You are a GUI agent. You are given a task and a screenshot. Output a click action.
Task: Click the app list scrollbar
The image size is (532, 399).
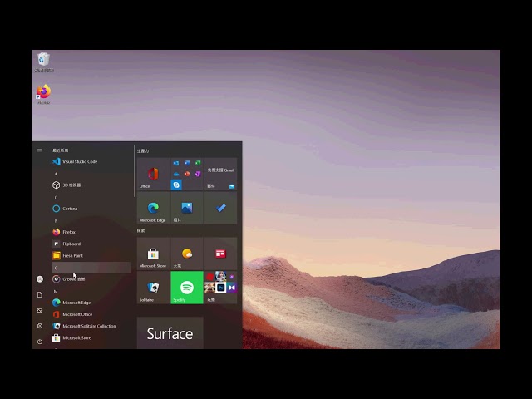(134, 171)
